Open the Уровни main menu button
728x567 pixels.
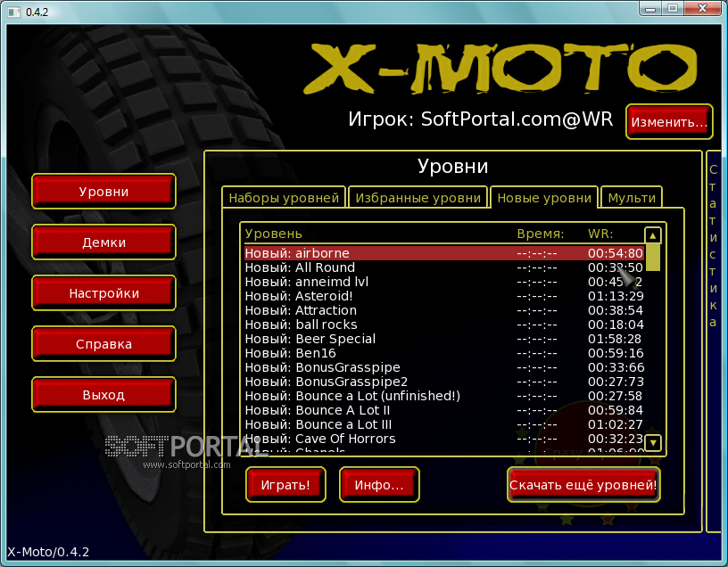[x=103, y=191]
